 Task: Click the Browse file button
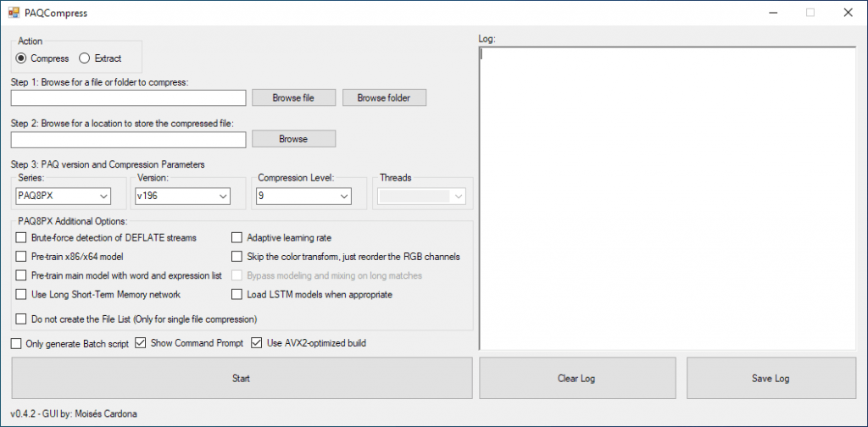(x=293, y=98)
